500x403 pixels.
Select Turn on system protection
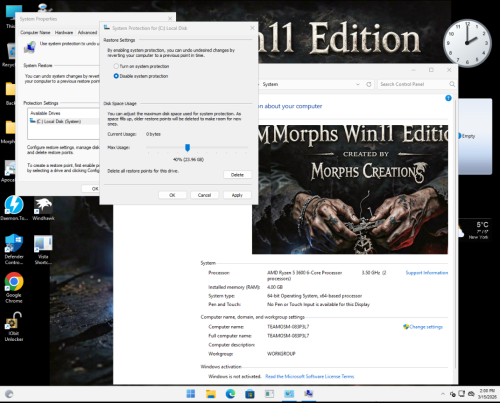tap(116, 66)
